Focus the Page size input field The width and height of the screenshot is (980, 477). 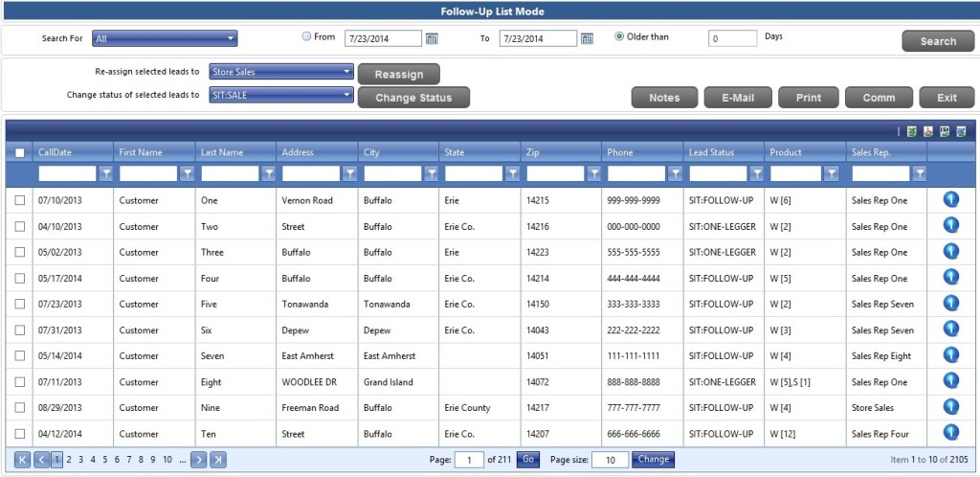click(610, 460)
